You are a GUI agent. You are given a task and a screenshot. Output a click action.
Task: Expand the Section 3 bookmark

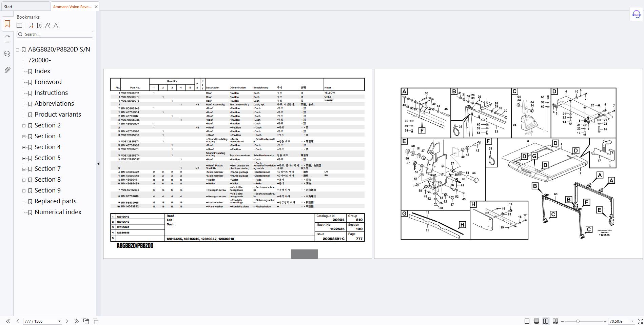(x=24, y=137)
